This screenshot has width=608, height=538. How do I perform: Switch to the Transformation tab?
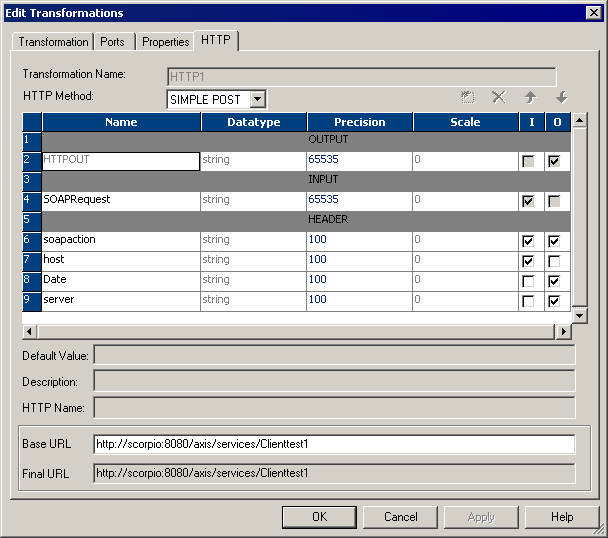(54, 42)
